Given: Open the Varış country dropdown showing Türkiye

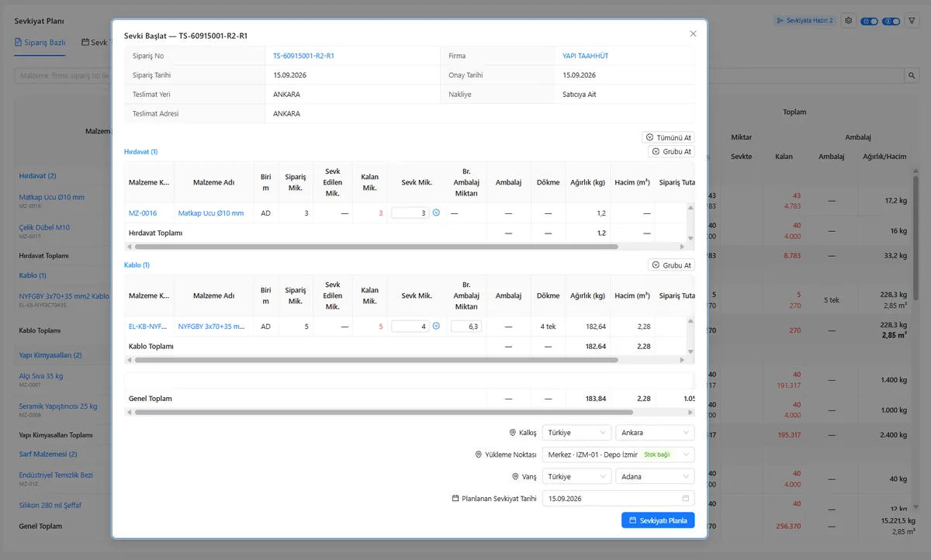Looking at the screenshot, I should [576, 476].
